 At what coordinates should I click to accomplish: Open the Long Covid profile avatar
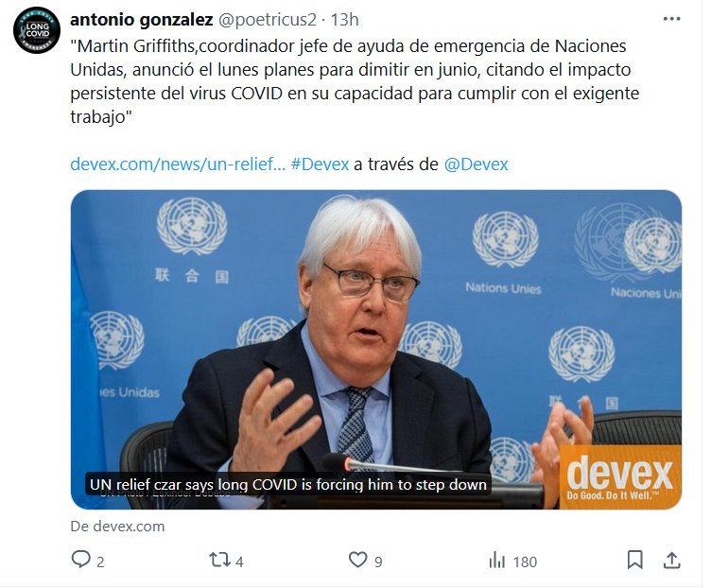pyautogui.click(x=37, y=30)
